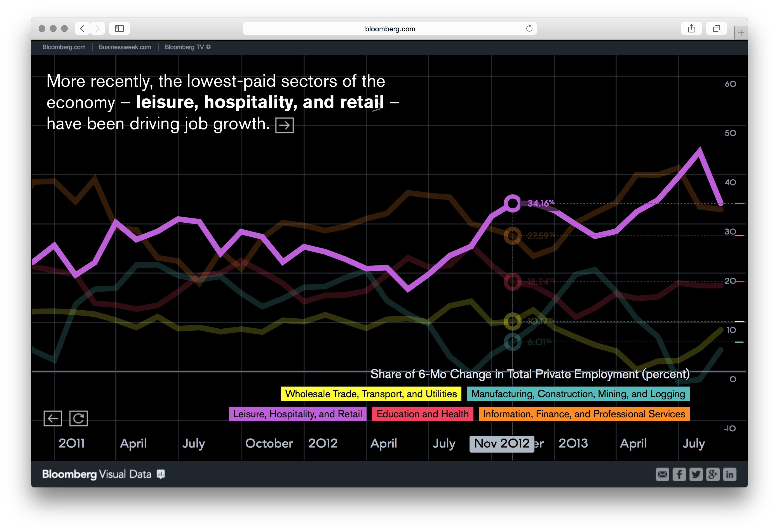Toggle the Education and Health series
The width and height of the screenshot is (779, 532).
pos(422,414)
